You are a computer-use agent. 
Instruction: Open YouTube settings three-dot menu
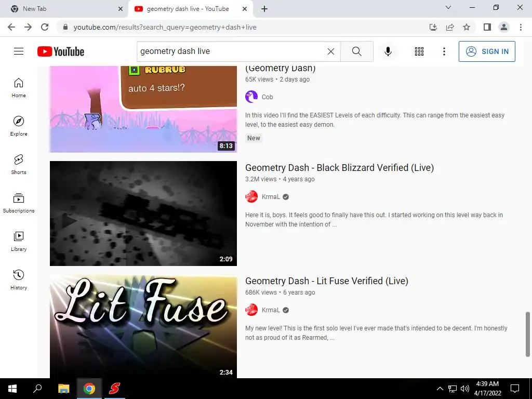point(444,51)
